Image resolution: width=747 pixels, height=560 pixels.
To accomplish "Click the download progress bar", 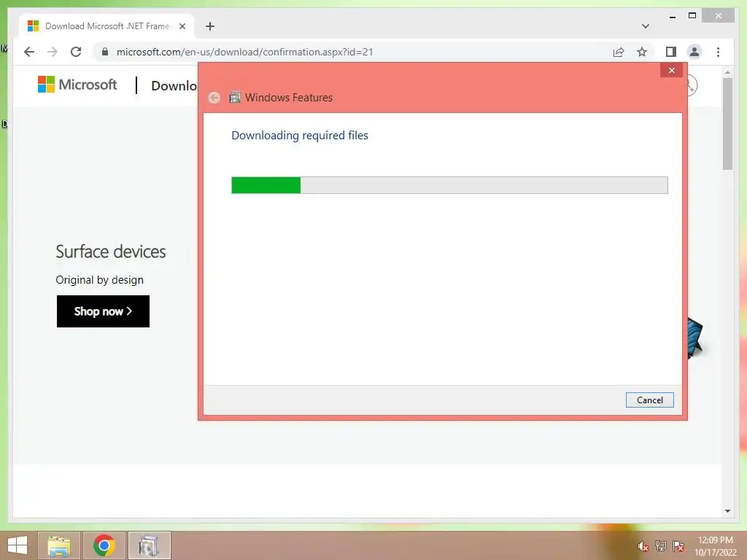I will (449, 185).
